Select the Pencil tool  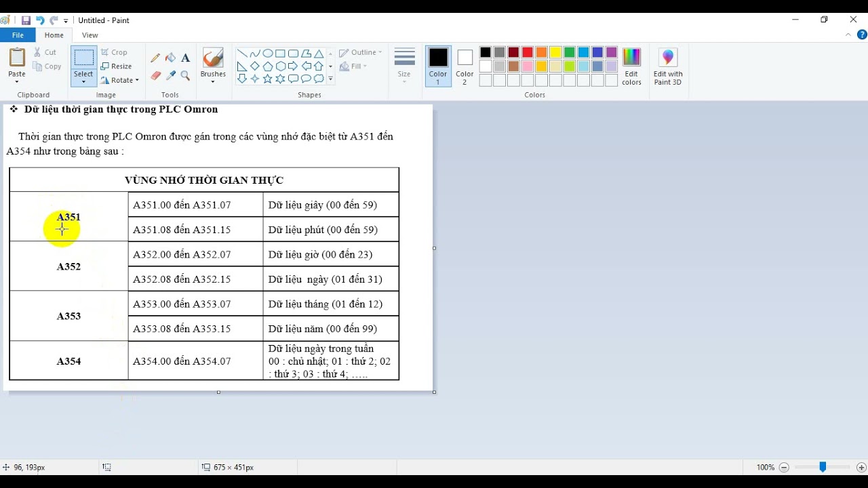tap(156, 58)
